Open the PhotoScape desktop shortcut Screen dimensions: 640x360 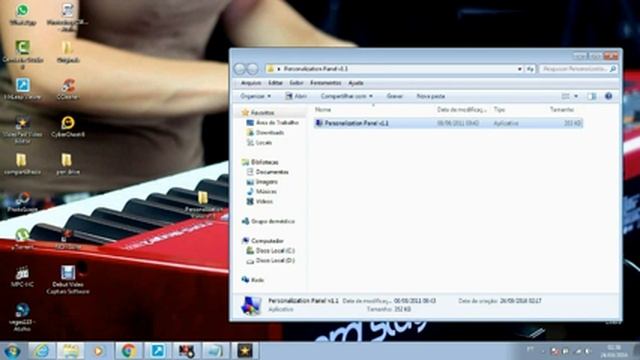pos(23,202)
